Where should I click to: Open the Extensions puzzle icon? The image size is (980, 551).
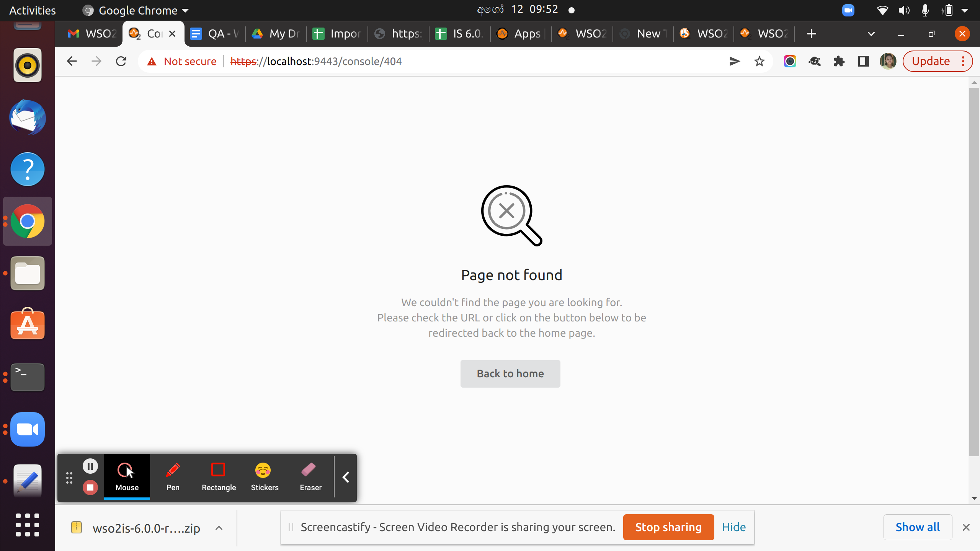point(839,61)
